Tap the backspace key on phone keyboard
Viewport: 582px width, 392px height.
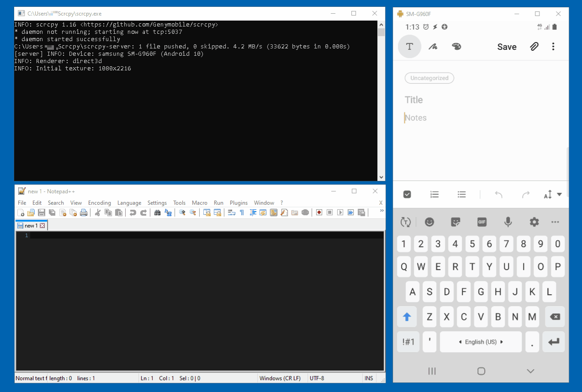554,317
